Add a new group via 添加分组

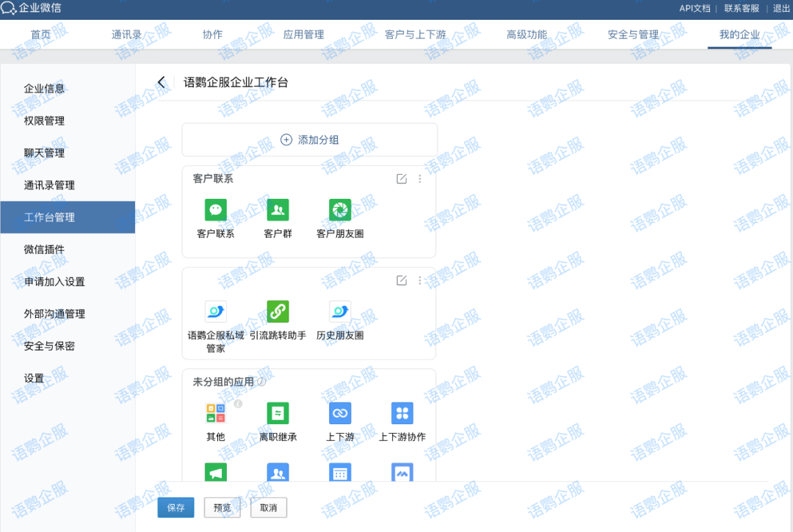[310, 139]
